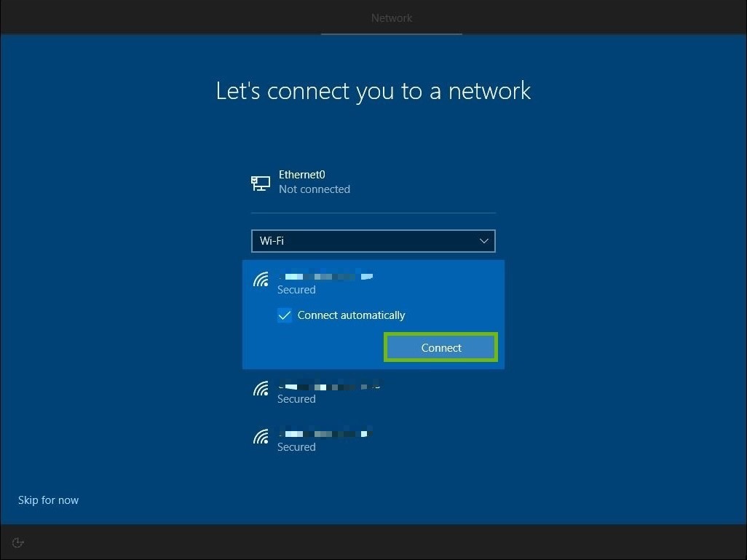Click the Not connected status text
Image resolution: width=747 pixels, height=560 pixels.
click(314, 189)
